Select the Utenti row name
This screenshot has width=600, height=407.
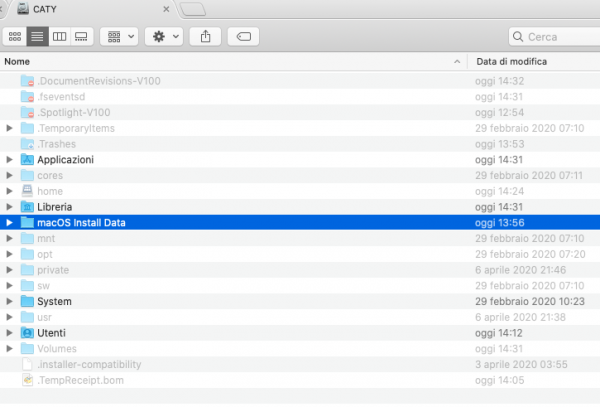[51, 333]
